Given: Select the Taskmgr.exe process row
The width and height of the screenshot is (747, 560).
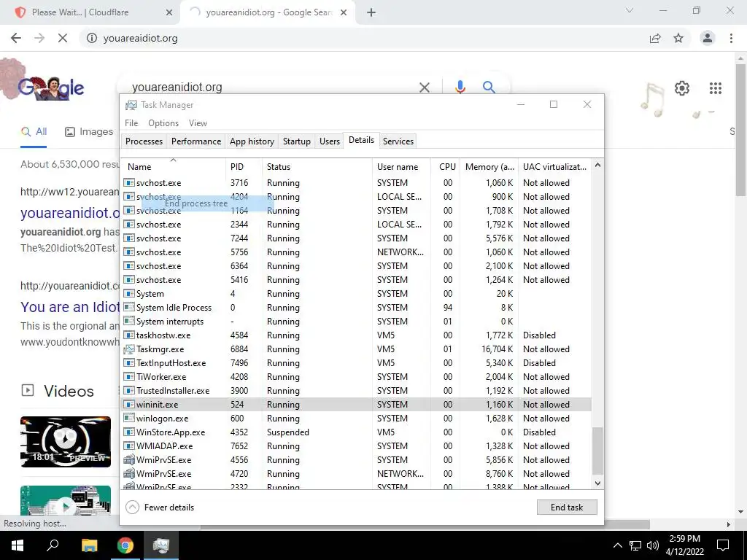Looking at the screenshot, I should click(356, 349).
